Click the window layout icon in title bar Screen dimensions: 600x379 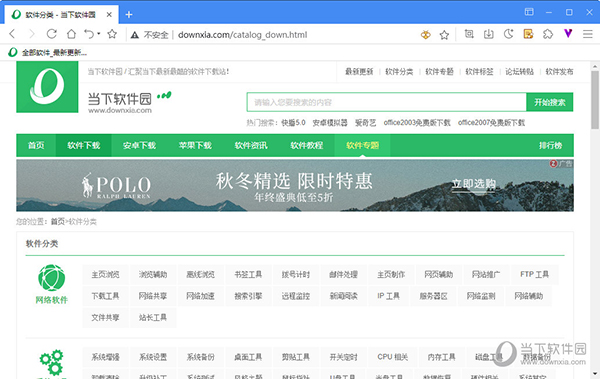pos(529,12)
